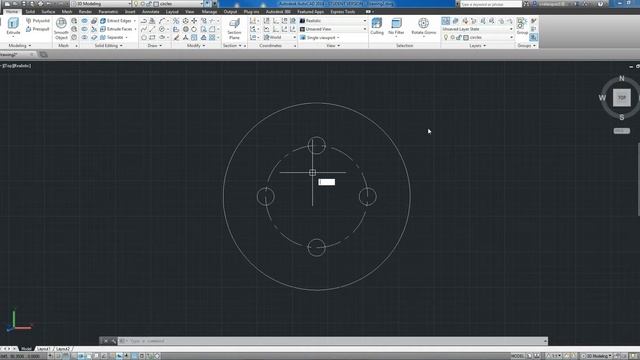The image size is (640, 360).
Task: Open the Render ribbon tab
Action: [85, 12]
